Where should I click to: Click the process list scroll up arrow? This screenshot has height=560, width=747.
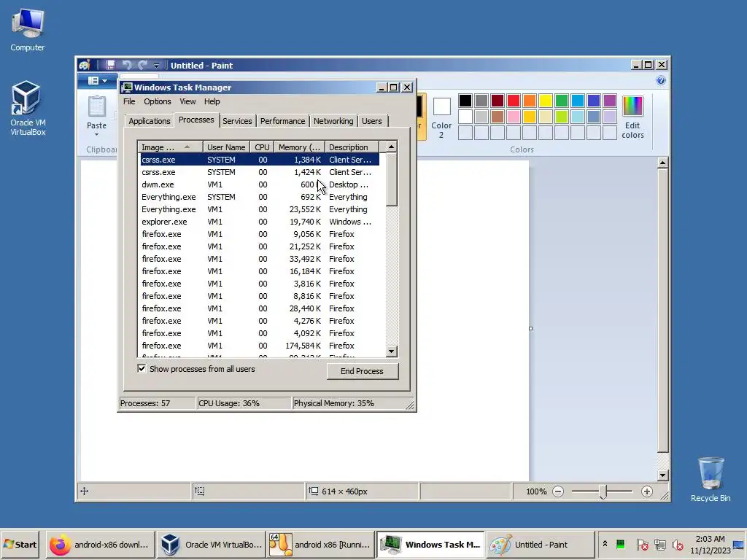[x=391, y=147]
